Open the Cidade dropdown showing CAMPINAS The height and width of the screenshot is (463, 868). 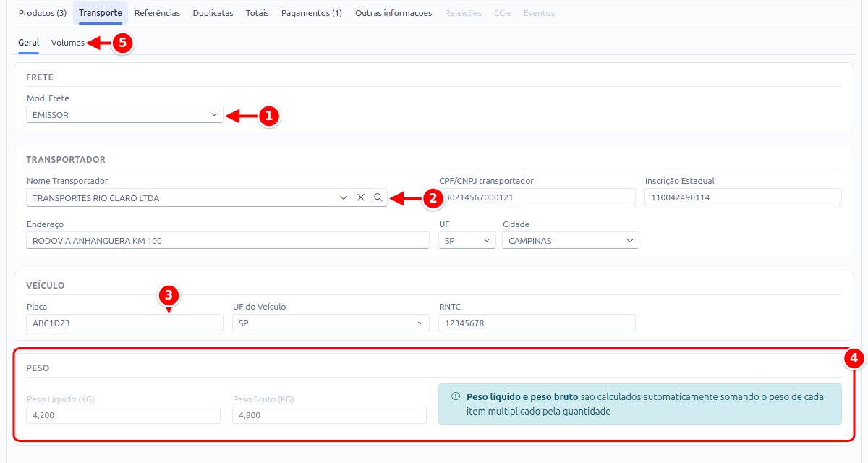click(x=571, y=240)
